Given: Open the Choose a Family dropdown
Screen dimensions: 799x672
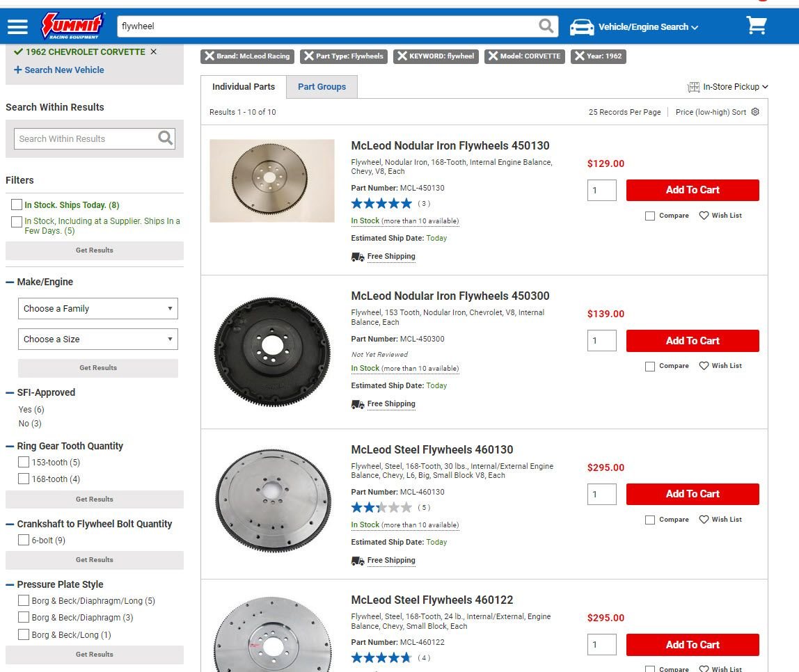Looking at the screenshot, I should (97, 309).
